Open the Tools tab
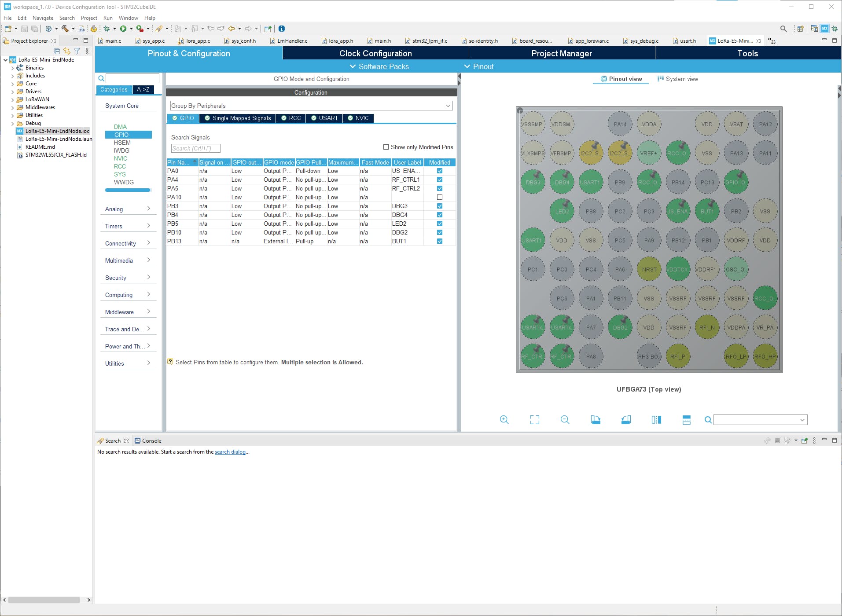The image size is (842, 616). click(x=748, y=53)
